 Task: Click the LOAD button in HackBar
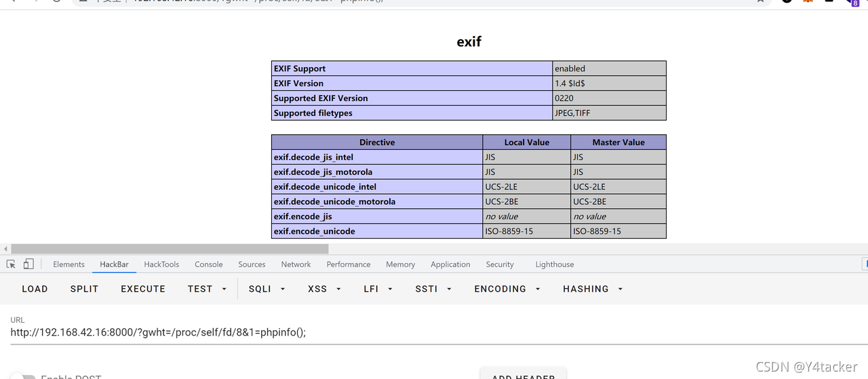point(35,289)
